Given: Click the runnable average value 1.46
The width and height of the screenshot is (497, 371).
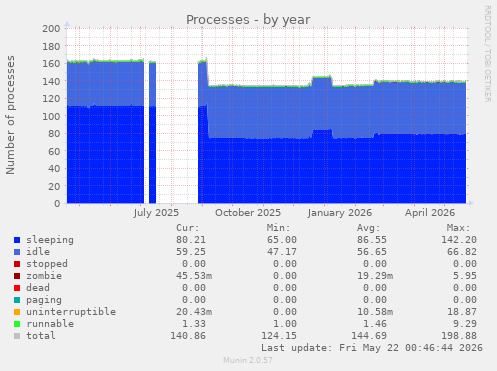Looking at the screenshot, I should (x=375, y=324).
